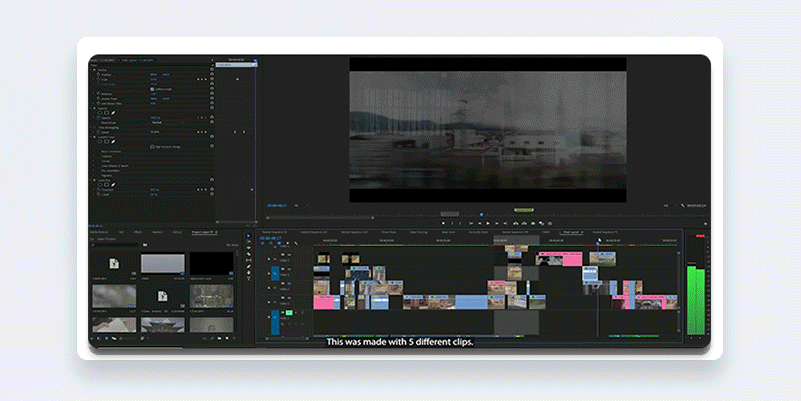Click the New Bin icon in Project panel
This screenshot has height=401, width=801.
coord(219,338)
